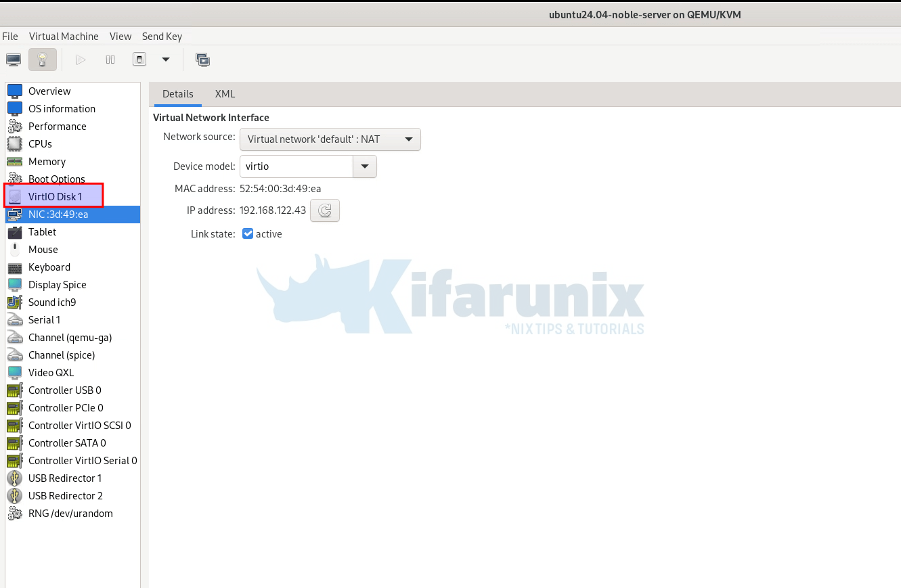The width and height of the screenshot is (901, 588).
Task: Open the shutdown options dropdown arrow
Action: coord(166,60)
